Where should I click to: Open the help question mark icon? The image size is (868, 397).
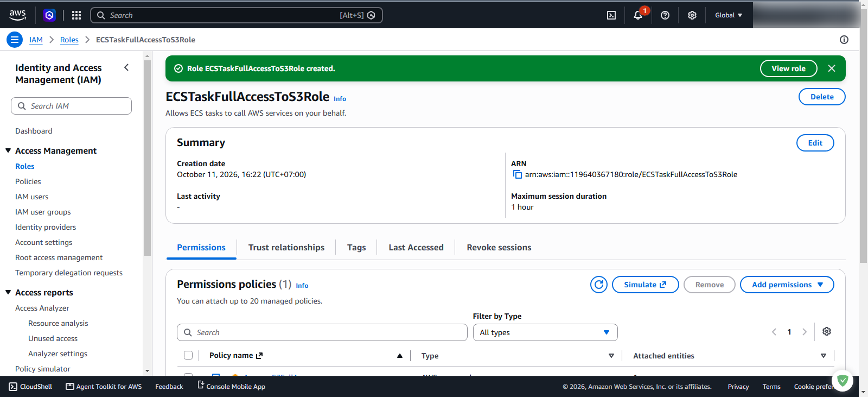click(665, 15)
